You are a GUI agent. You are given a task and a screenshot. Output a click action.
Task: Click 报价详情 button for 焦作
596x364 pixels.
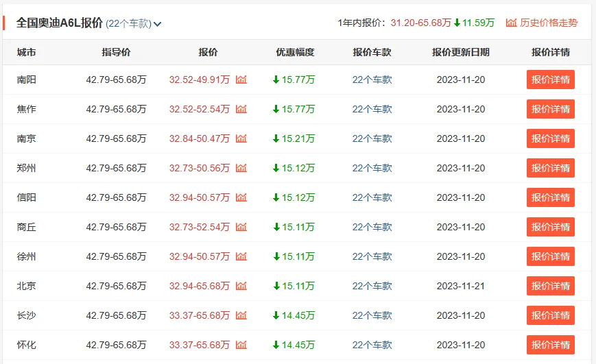click(x=550, y=109)
